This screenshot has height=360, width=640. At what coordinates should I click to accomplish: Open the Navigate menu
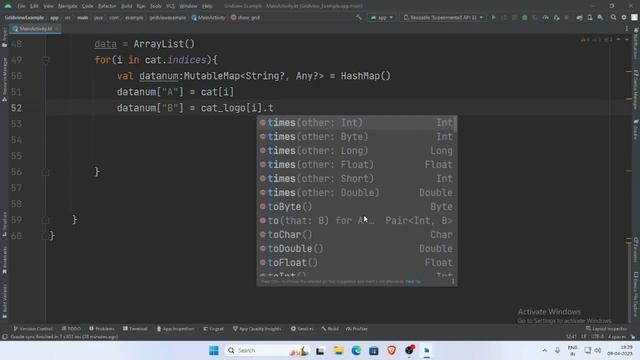pyautogui.click(x=67, y=6)
